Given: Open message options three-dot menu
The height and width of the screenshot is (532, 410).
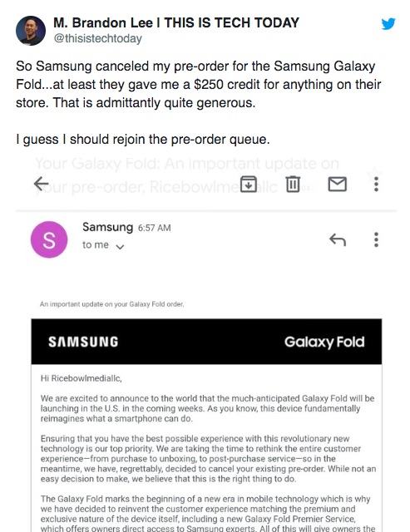Looking at the screenshot, I should coord(376,239).
